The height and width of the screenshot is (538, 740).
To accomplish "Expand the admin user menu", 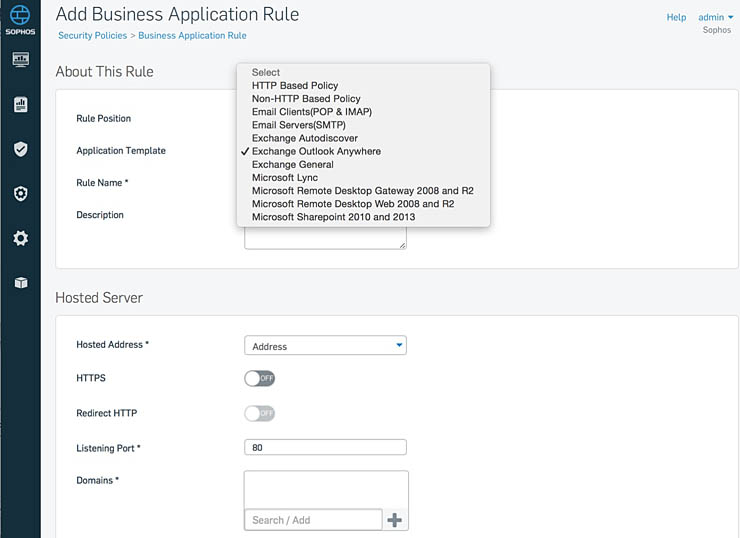I will point(714,17).
